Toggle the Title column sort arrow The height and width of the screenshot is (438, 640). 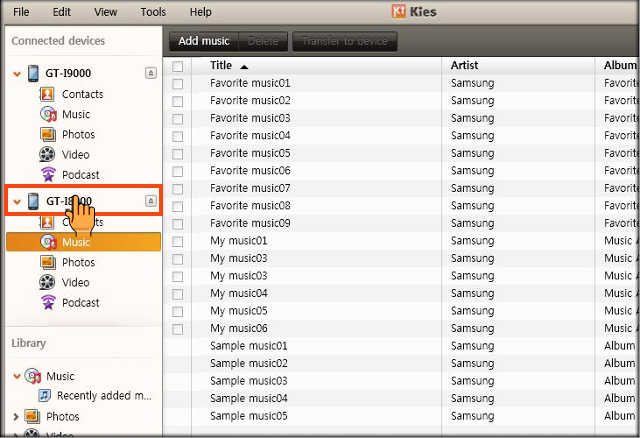coord(244,67)
